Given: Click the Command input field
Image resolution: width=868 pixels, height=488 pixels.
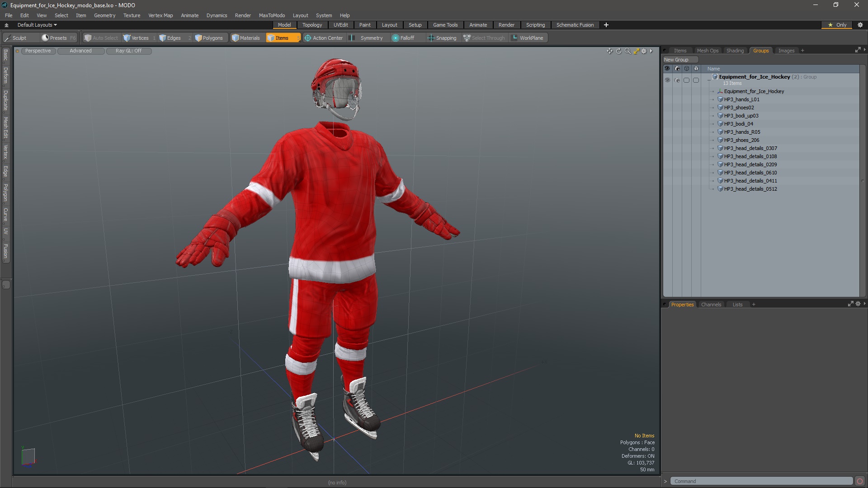Looking at the screenshot, I should pyautogui.click(x=761, y=481).
